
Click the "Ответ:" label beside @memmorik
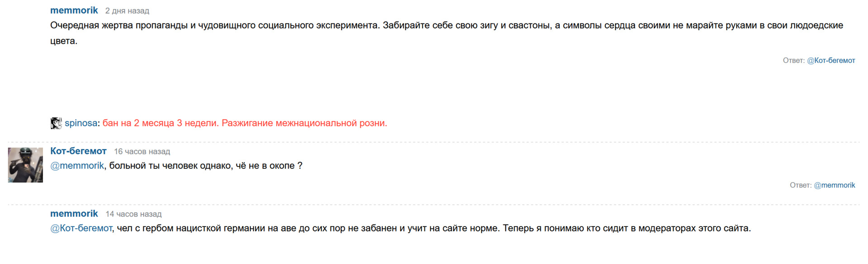[800, 185]
